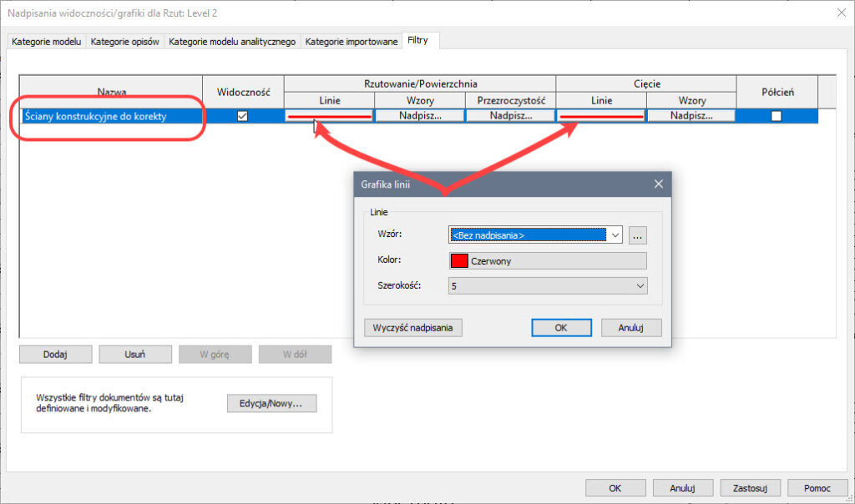Enable Półcień checkbox for the filter
This screenshot has width=855, height=504.
(x=777, y=117)
